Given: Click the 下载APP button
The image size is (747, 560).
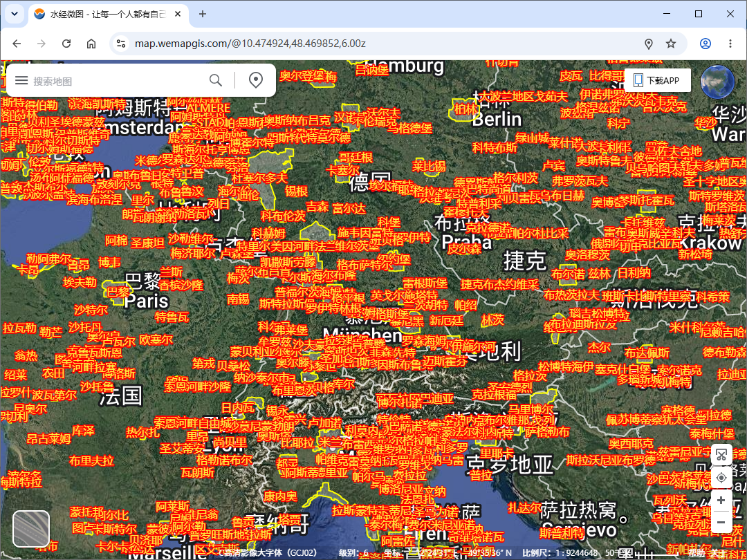Looking at the screenshot, I should [658, 80].
